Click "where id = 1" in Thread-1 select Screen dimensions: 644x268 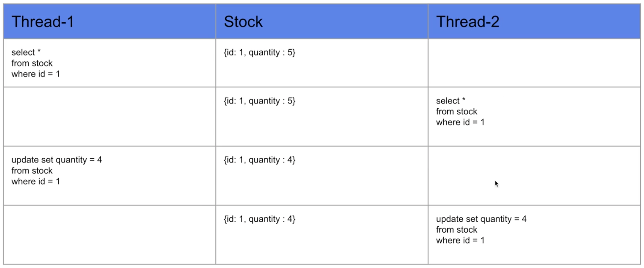pos(36,74)
